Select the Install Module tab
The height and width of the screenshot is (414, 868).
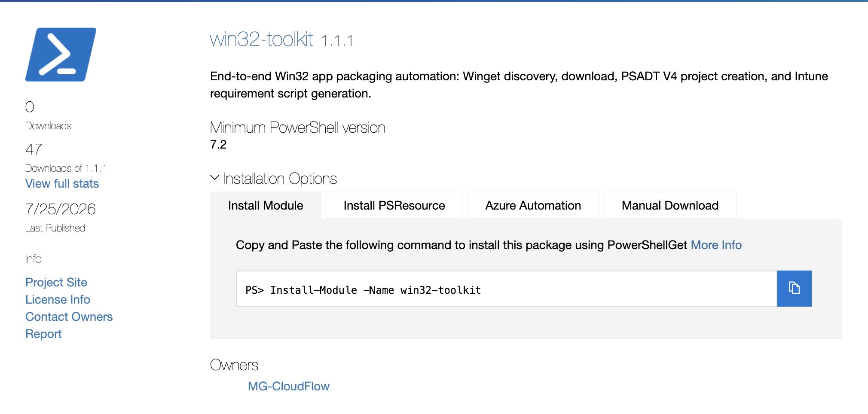266,205
